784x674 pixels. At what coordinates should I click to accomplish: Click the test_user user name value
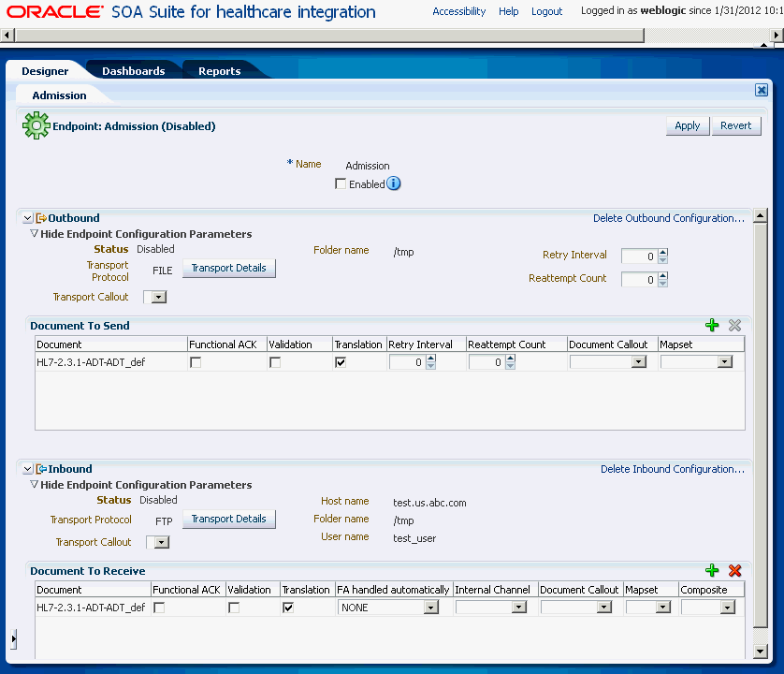coord(414,538)
